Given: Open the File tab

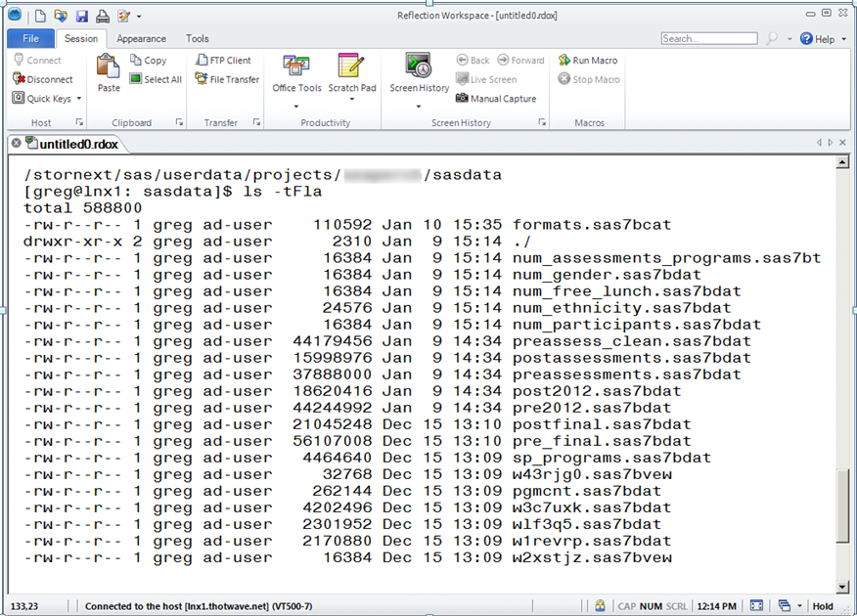Looking at the screenshot, I should click(x=30, y=38).
